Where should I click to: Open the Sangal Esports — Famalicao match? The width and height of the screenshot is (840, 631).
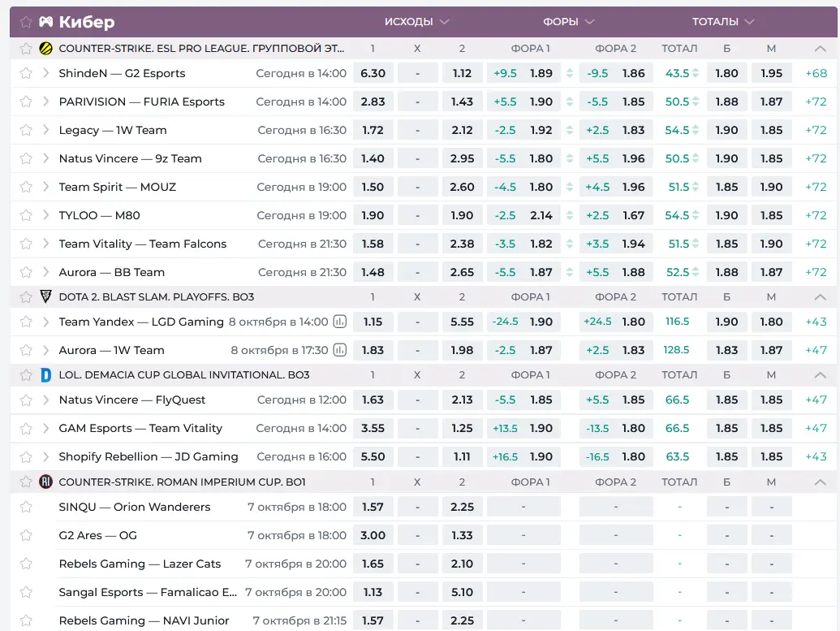click(x=148, y=592)
